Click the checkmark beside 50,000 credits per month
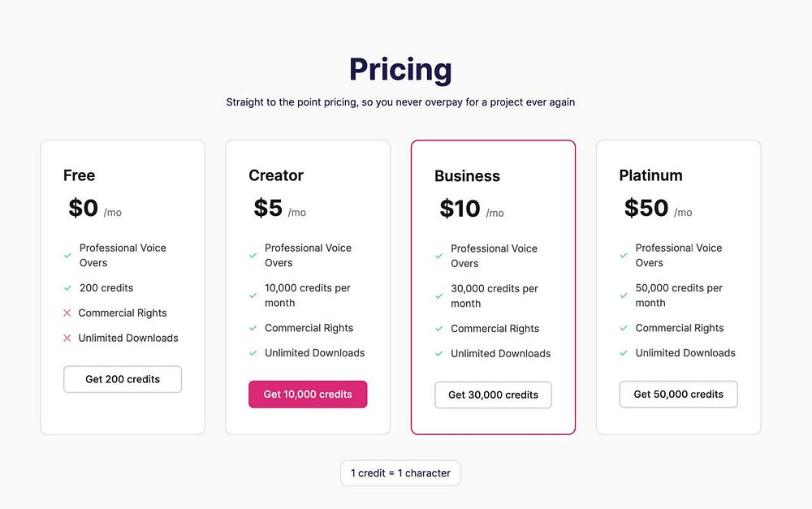 point(624,295)
